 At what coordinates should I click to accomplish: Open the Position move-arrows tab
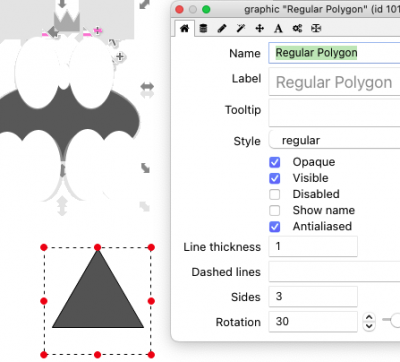[x=259, y=28]
